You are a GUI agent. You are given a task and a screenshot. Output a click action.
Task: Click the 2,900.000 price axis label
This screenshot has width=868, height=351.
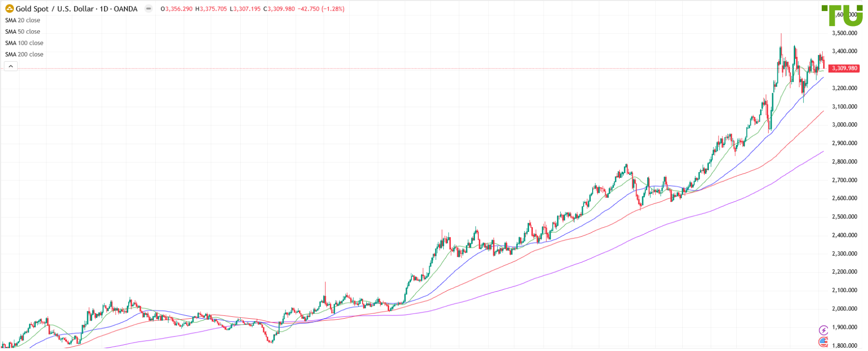tap(844, 143)
